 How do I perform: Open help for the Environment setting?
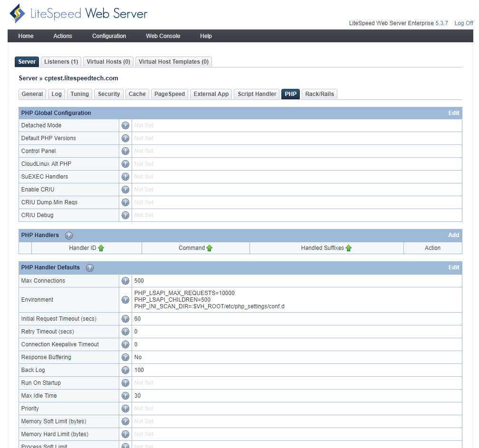(125, 300)
